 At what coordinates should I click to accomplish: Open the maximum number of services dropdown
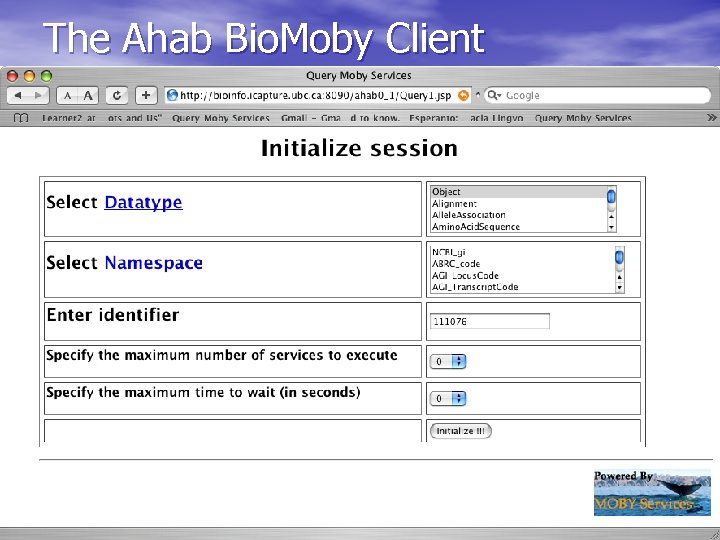tap(448, 361)
